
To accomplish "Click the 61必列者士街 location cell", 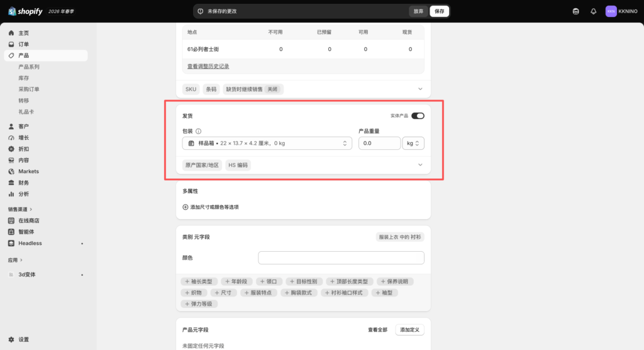I will pyautogui.click(x=203, y=49).
